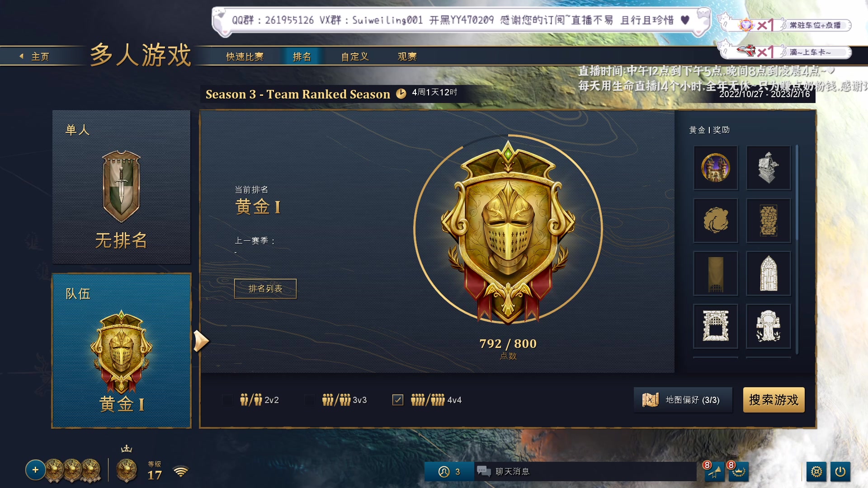Select the stone gate reward icon
The image size is (868, 488).
(x=716, y=326)
